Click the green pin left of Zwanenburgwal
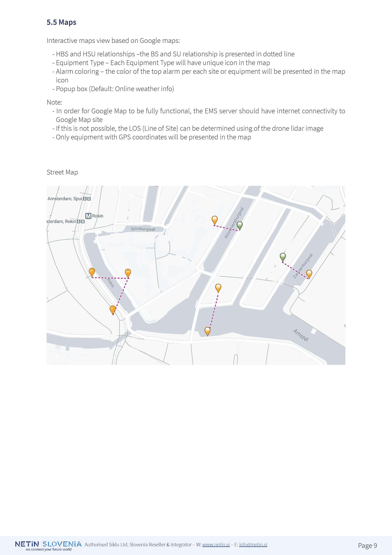Viewport: 392px width, 555px height. [283, 257]
